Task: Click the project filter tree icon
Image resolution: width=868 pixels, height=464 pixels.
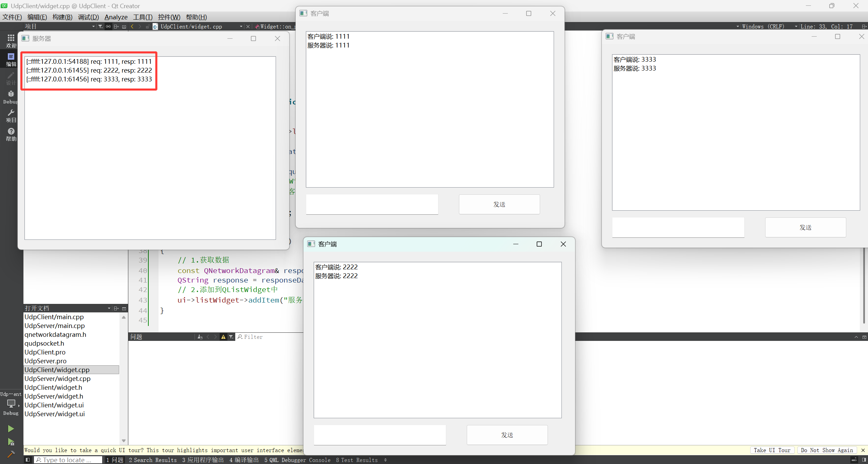Action: (x=100, y=26)
